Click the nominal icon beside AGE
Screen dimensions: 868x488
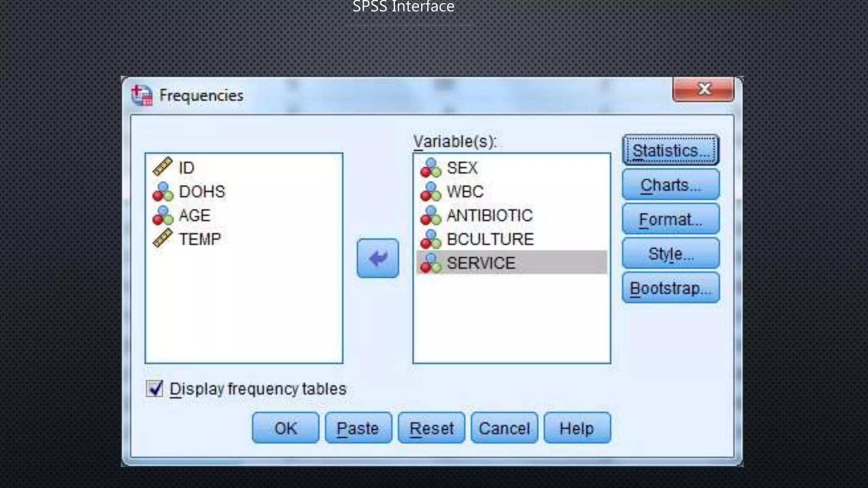click(x=163, y=215)
